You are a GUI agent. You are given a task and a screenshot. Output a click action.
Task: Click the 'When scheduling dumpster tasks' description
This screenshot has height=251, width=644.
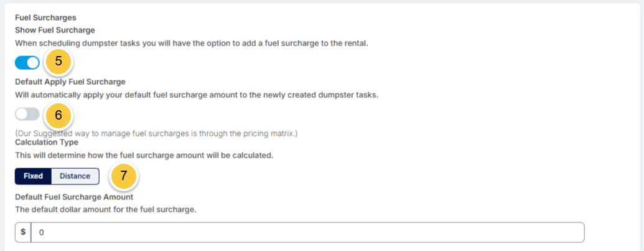coord(192,43)
